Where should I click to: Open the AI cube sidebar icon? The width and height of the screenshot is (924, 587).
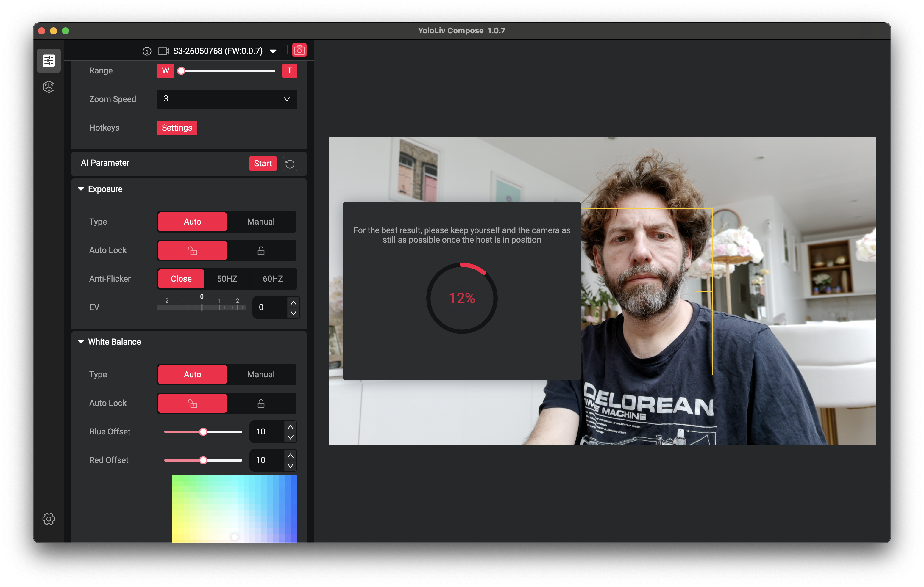pos(49,87)
